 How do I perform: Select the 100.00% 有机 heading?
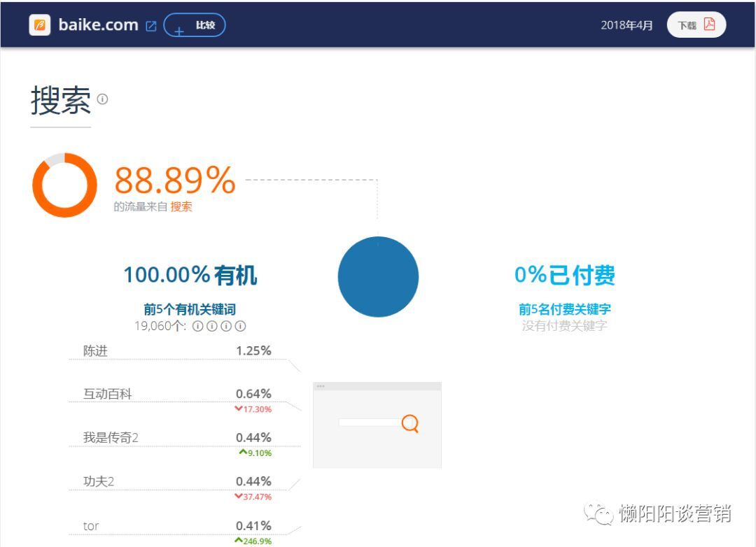[190, 275]
